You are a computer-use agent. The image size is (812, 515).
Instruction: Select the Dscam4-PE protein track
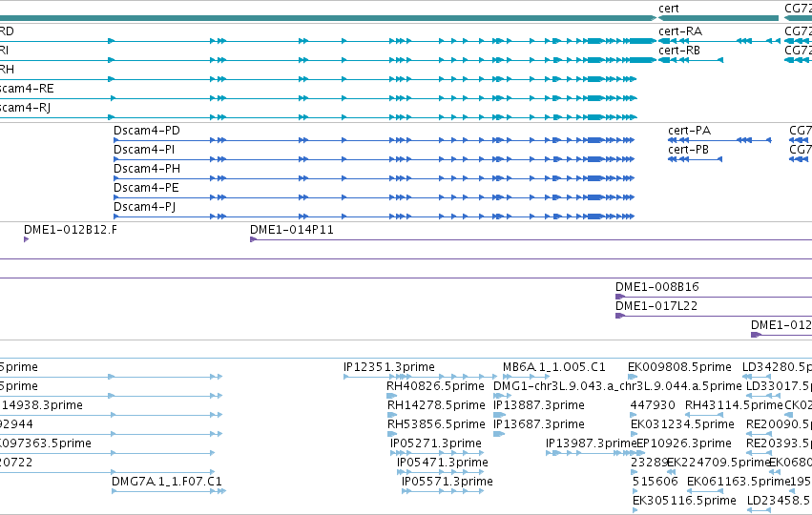(x=374, y=197)
